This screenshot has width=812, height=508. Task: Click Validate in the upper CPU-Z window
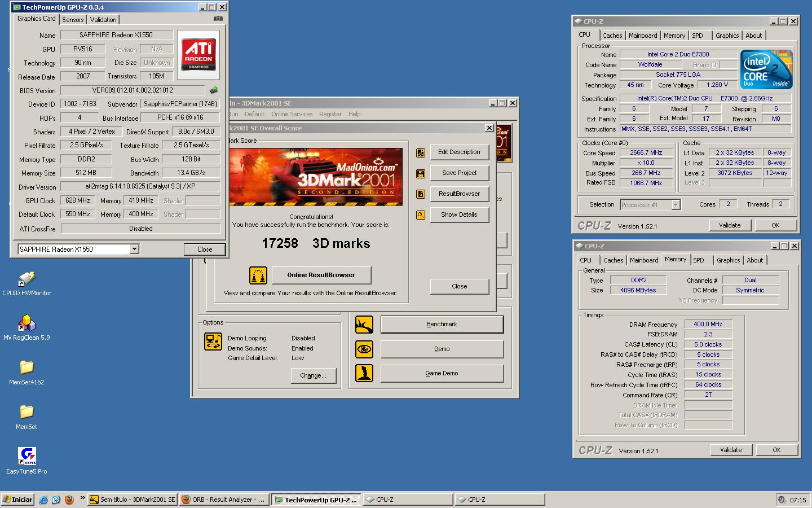point(730,225)
